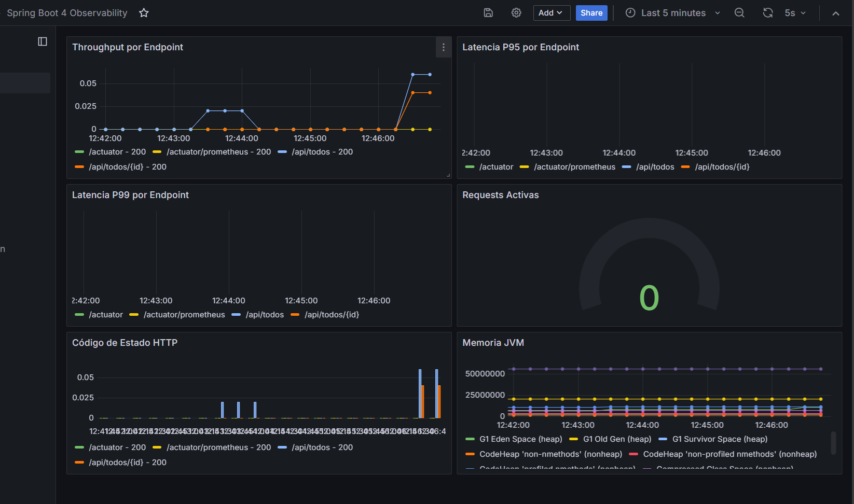Change the 5s auto-refresh interval

pyautogui.click(x=794, y=12)
